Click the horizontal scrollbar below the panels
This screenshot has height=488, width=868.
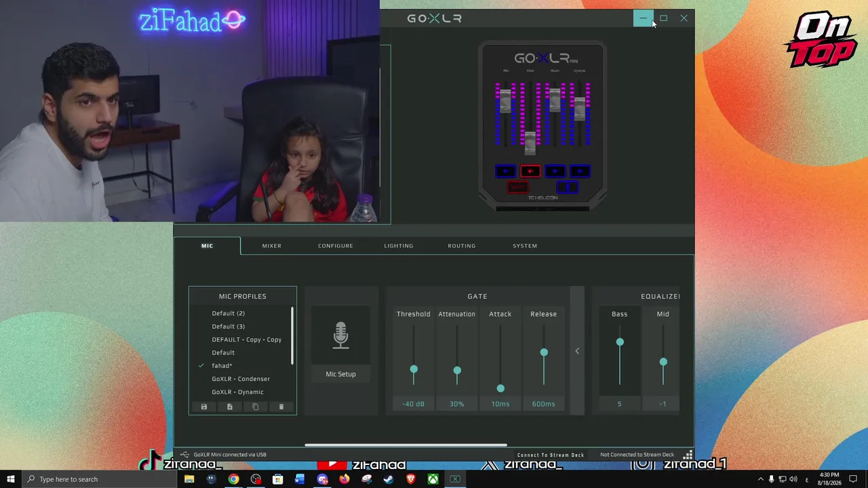coord(406,445)
